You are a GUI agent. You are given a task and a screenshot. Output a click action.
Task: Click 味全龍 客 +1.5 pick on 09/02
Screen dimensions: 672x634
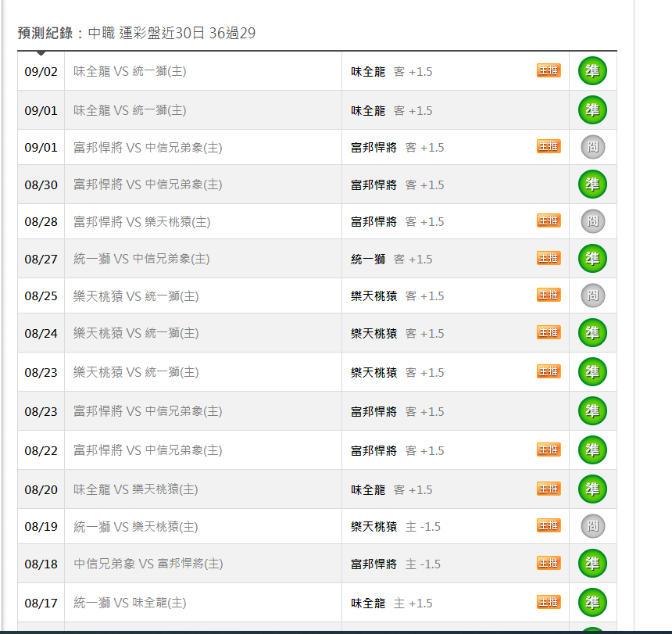point(391,72)
